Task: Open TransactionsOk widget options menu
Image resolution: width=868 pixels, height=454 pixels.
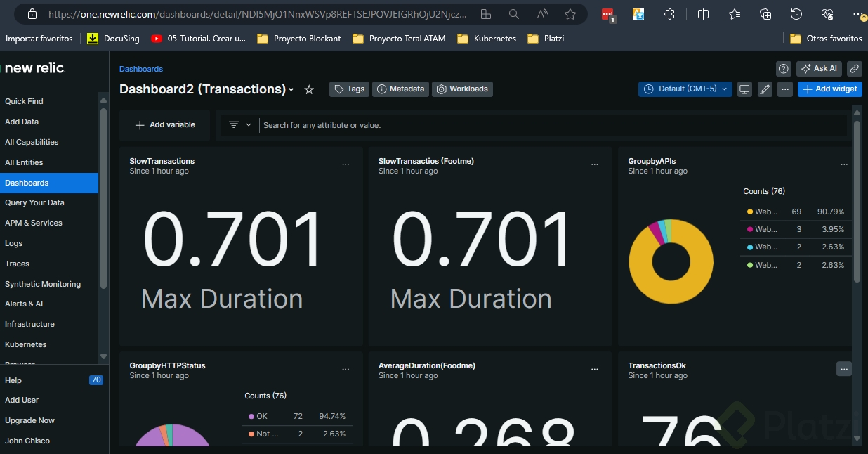Action: tap(844, 369)
